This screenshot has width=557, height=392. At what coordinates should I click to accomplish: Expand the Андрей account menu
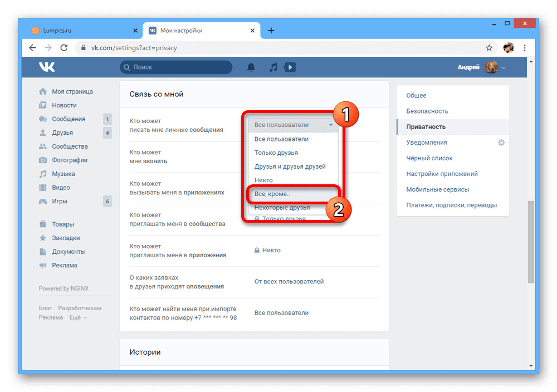tap(504, 67)
